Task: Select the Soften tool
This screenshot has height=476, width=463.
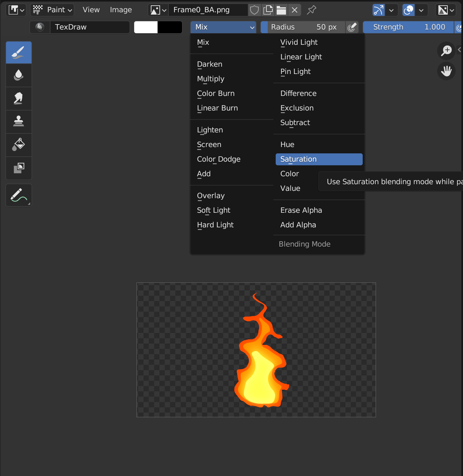Action: pos(19,75)
